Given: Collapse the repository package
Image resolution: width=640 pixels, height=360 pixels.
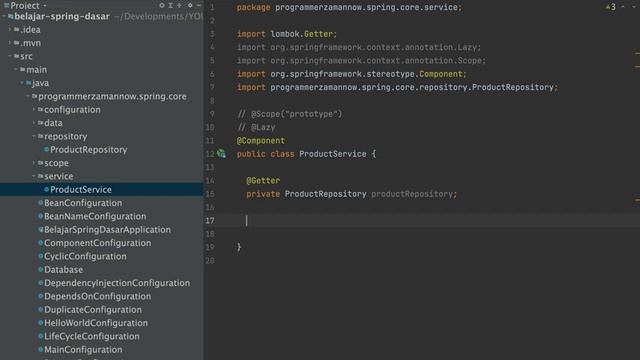Looking at the screenshot, I should click(x=34, y=136).
